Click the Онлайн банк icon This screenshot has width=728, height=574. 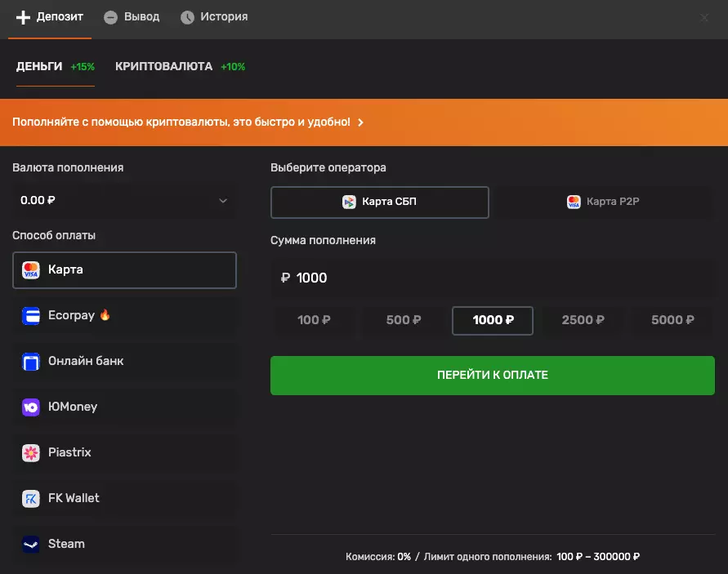(x=31, y=361)
